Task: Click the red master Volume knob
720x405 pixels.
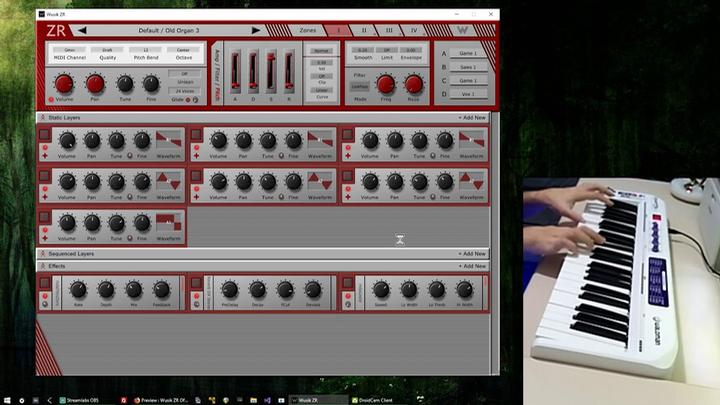Action: pos(64,84)
